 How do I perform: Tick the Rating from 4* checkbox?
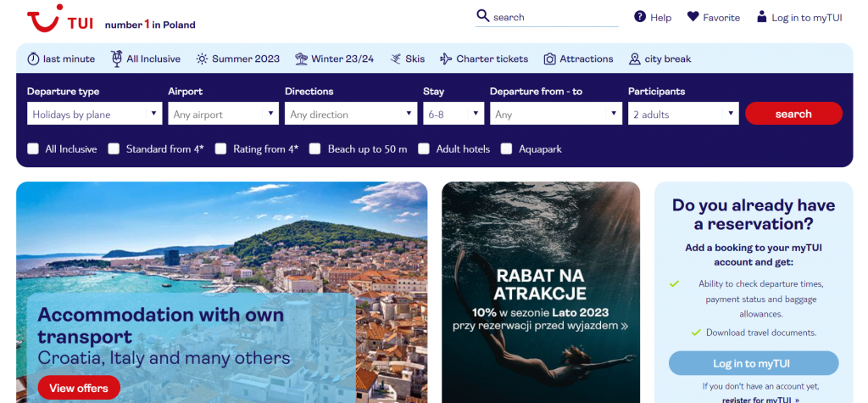click(221, 148)
